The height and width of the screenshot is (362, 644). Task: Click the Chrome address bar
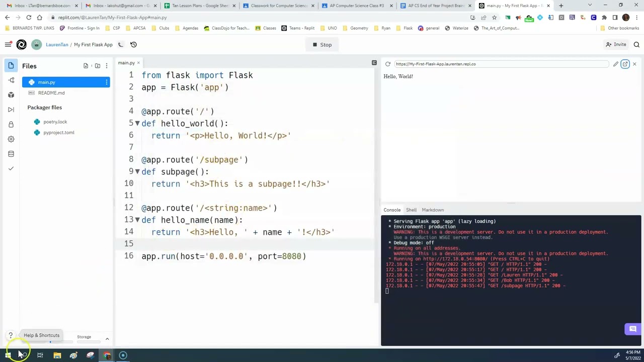[262, 18]
